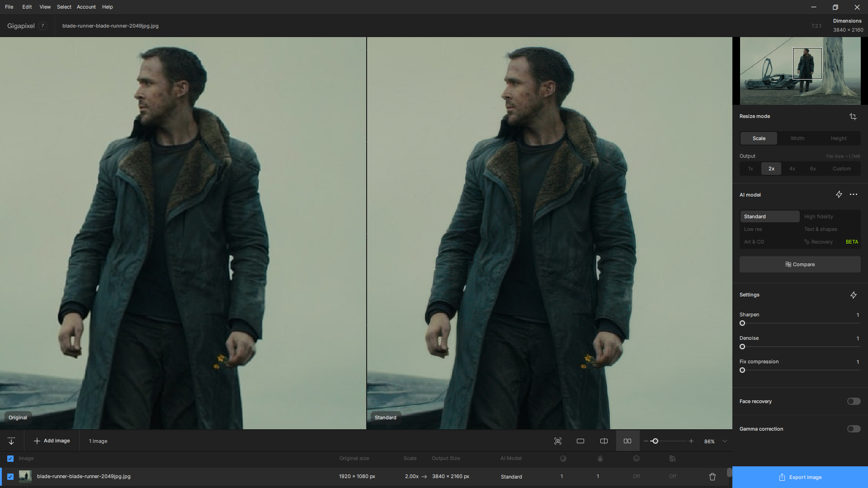Screen dimensions: 868x488
Task: Delete the image with trash icon
Action: pyautogui.click(x=712, y=477)
